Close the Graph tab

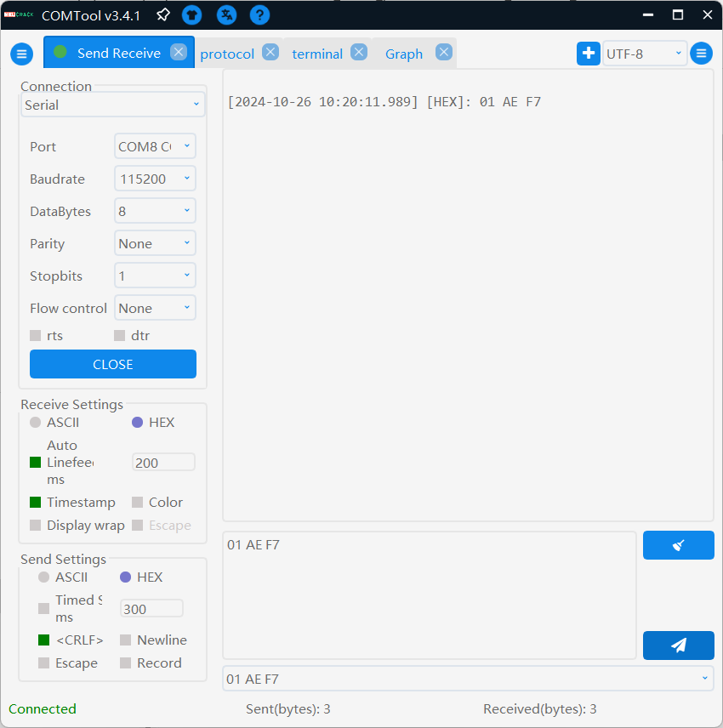pos(444,52)
